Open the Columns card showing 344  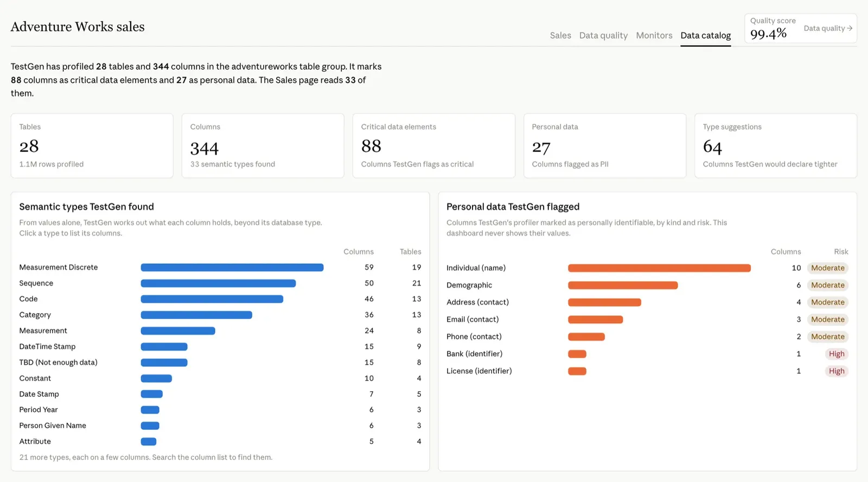(x=263, y=145)
